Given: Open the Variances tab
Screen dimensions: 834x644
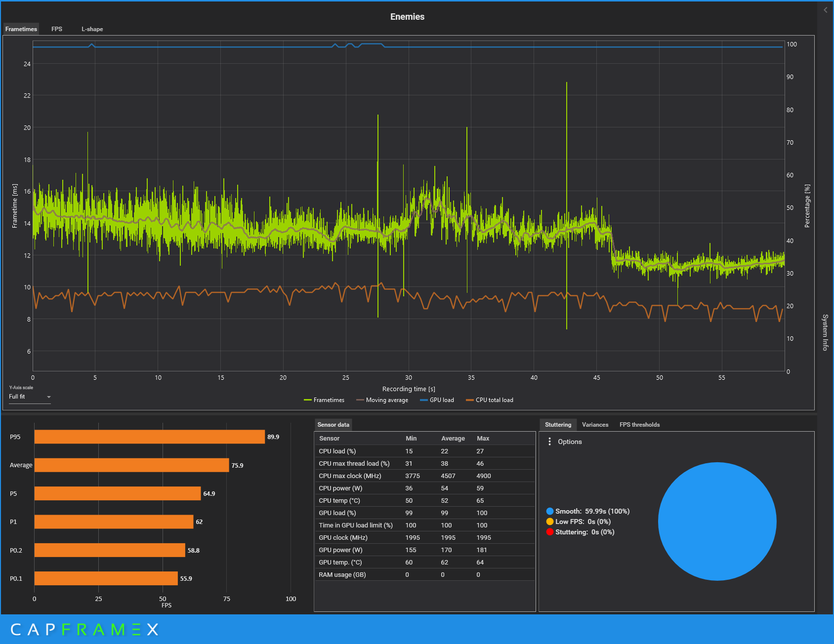Looking at the screenshot, I should (595, 425).
